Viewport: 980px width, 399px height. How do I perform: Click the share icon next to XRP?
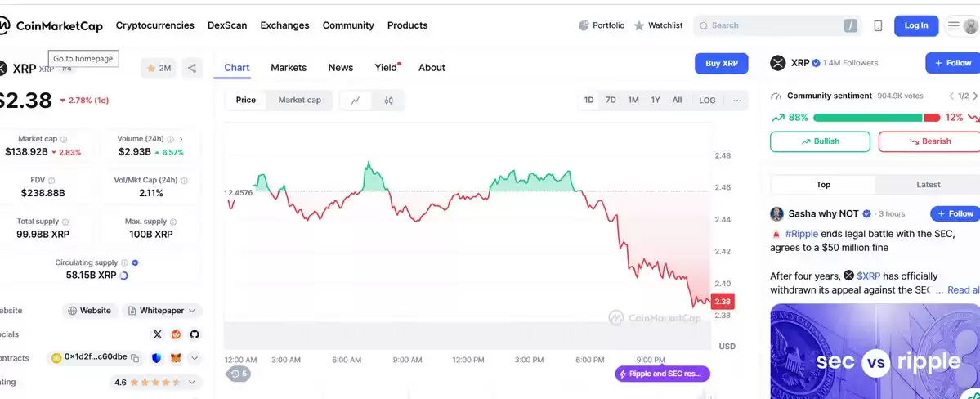tap(192, 68)
